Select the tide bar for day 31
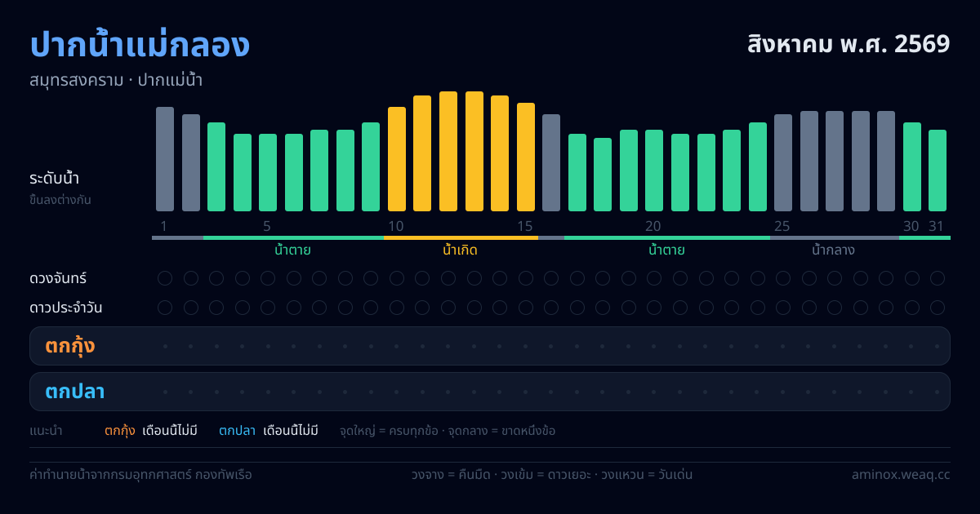Viewport: 980px width, 514px height. tap(938, 171)
